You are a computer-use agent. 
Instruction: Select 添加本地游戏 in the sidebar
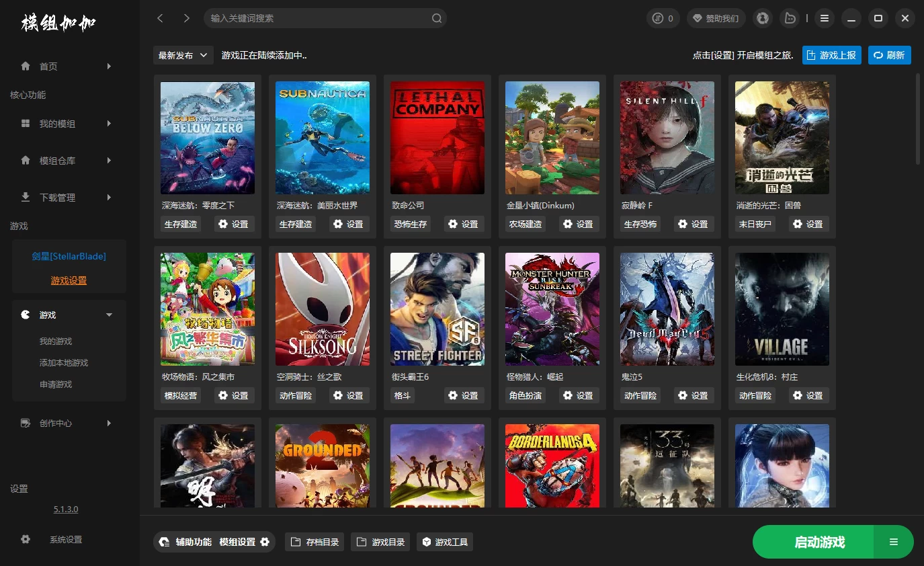64,363
